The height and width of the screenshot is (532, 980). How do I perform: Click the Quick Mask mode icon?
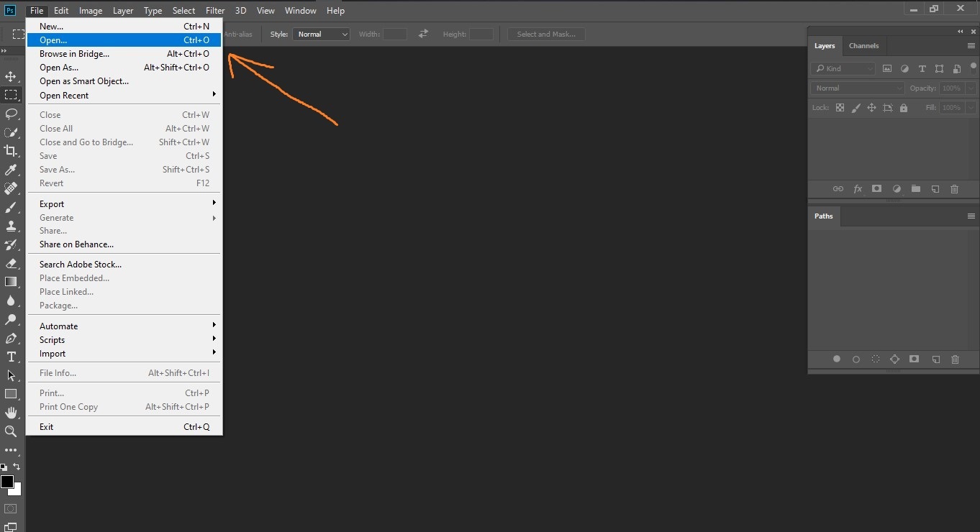[11, 509]
